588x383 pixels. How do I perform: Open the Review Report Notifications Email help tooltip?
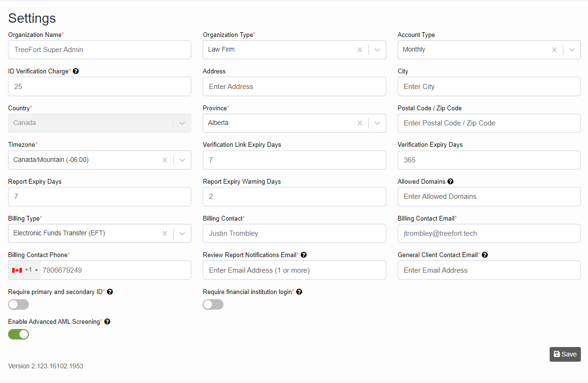click(x=303, y=255)
